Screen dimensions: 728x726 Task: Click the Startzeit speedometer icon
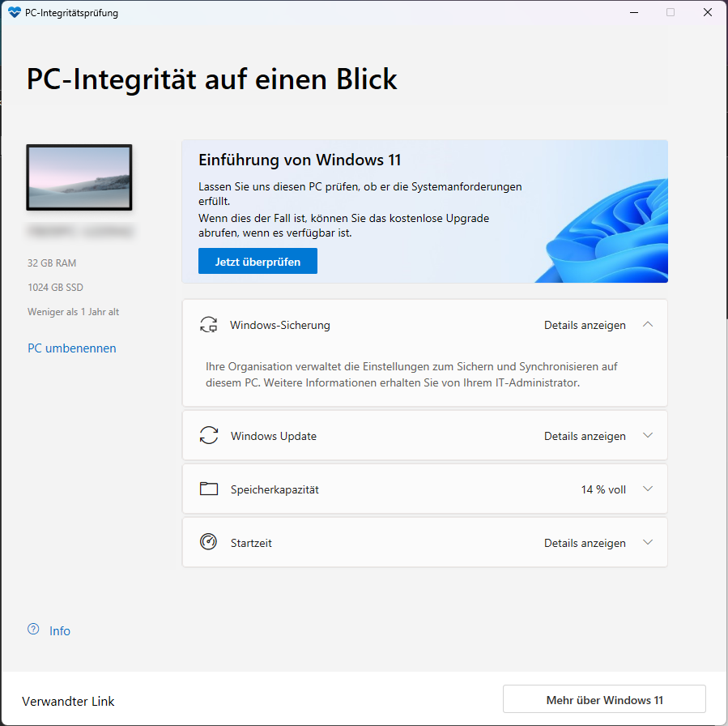click(208, 541)
